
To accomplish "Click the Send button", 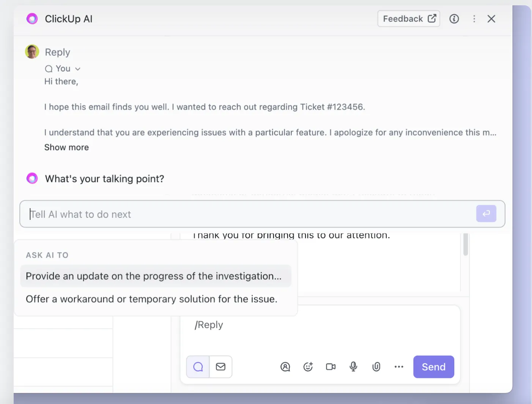I will tap(434, 367).
